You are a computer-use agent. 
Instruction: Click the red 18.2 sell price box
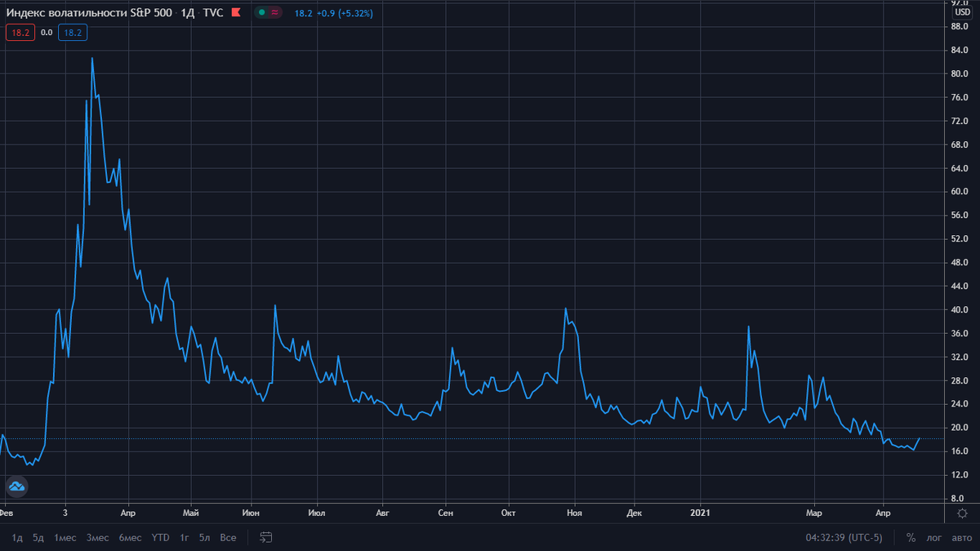point(20,33)
